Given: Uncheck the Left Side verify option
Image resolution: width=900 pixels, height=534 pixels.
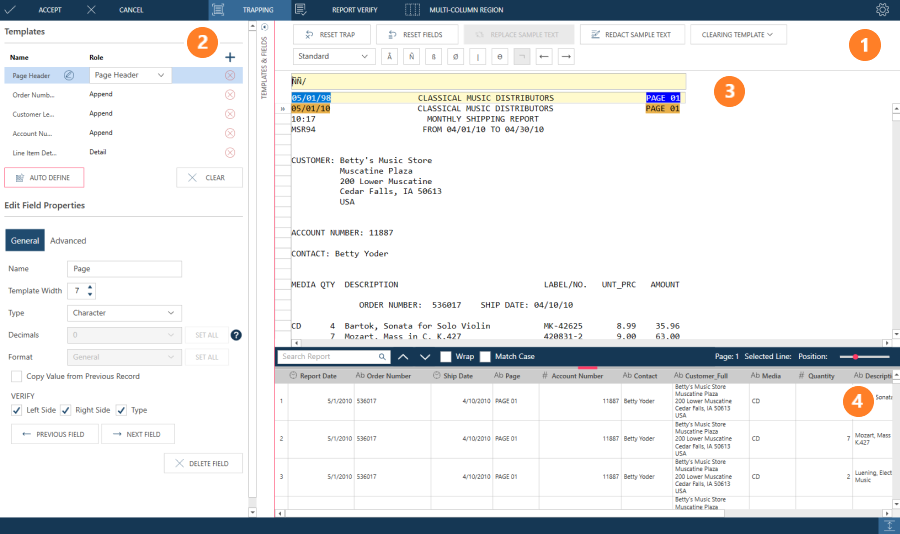Looking at the screenshot, I should point(14,410).
